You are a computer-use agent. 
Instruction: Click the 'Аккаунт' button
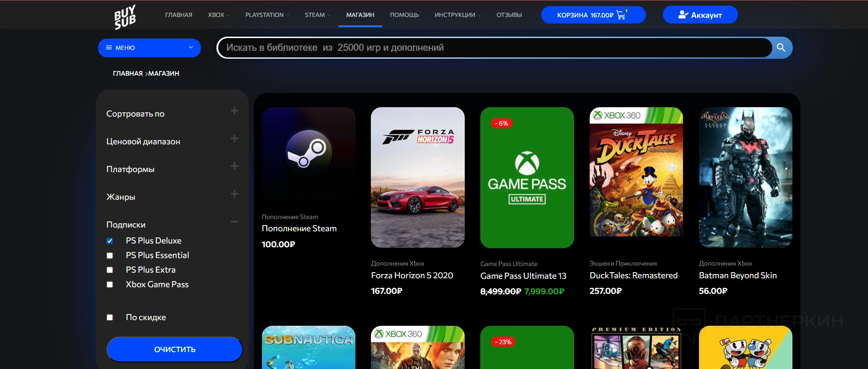coord(700,15)
